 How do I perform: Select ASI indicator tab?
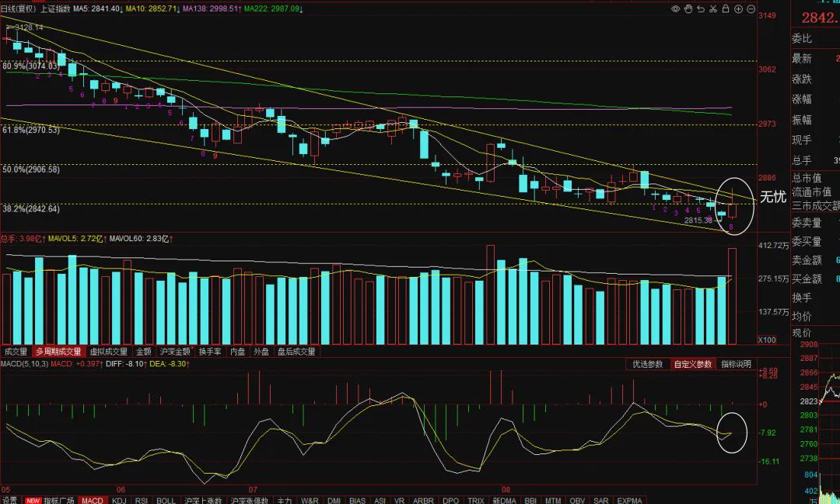pos(380,500)
